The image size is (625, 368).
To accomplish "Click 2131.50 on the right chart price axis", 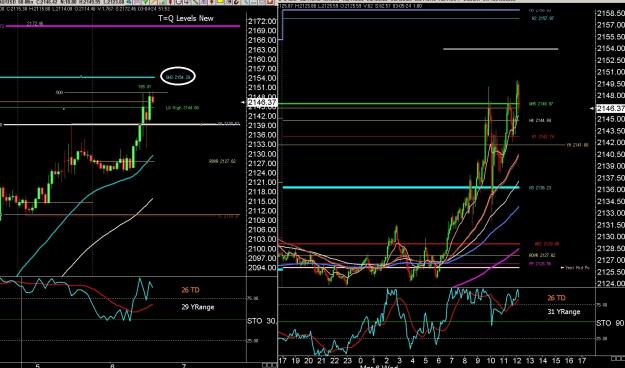I will point(611,225).
